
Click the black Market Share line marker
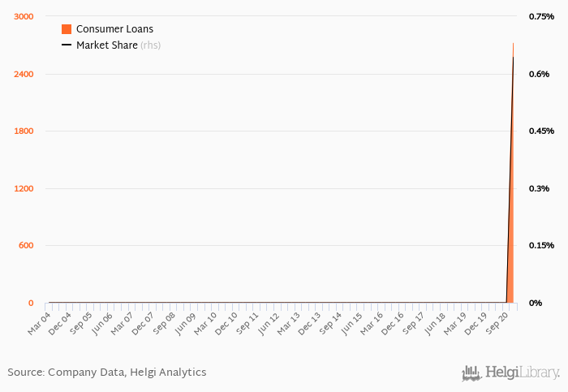[67, 45]
